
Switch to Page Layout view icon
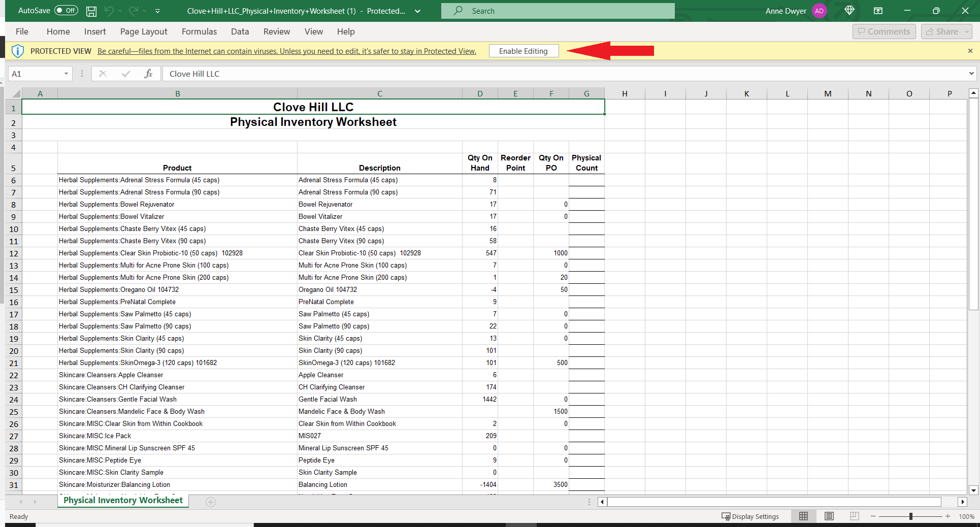[829, 516]
